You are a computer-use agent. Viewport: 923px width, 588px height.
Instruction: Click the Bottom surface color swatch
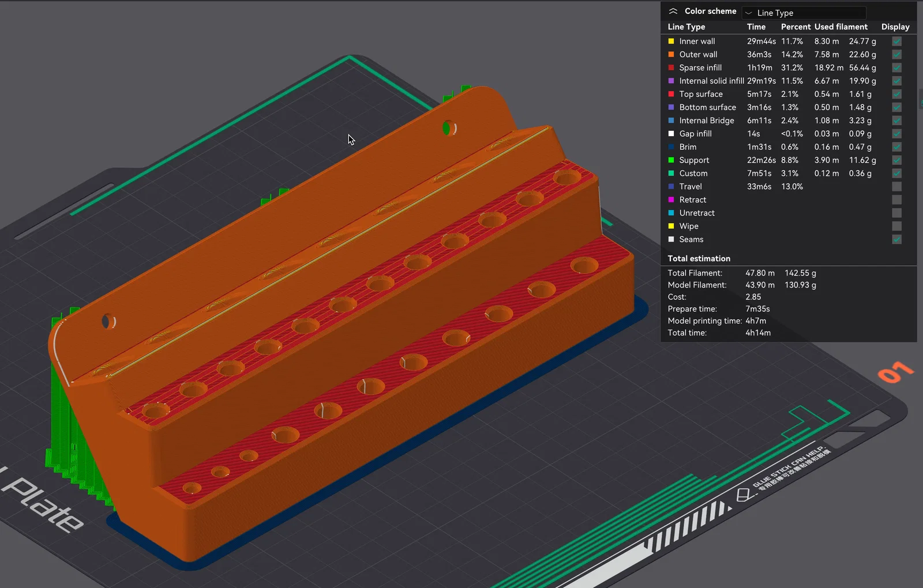coord(671,108)
